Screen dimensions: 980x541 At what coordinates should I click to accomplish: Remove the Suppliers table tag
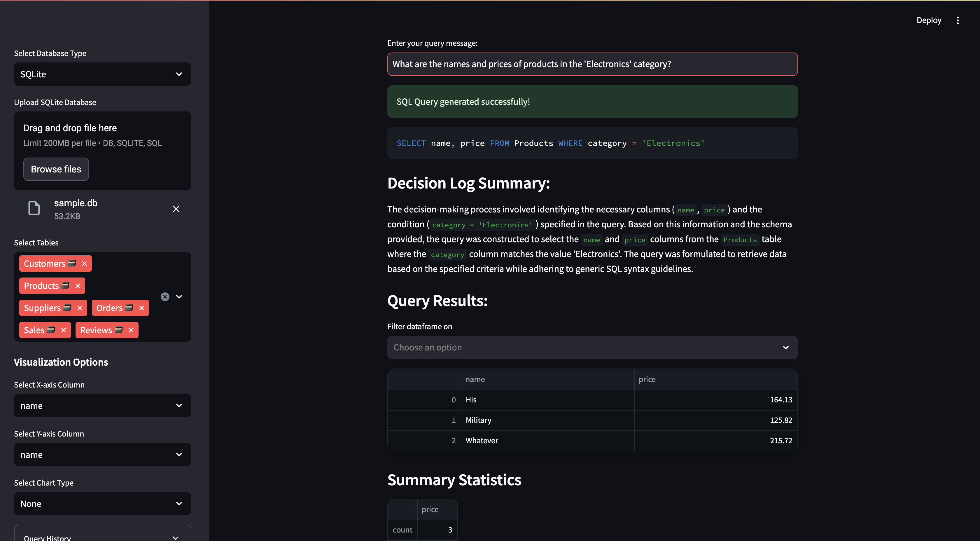(x=80, y=308)
